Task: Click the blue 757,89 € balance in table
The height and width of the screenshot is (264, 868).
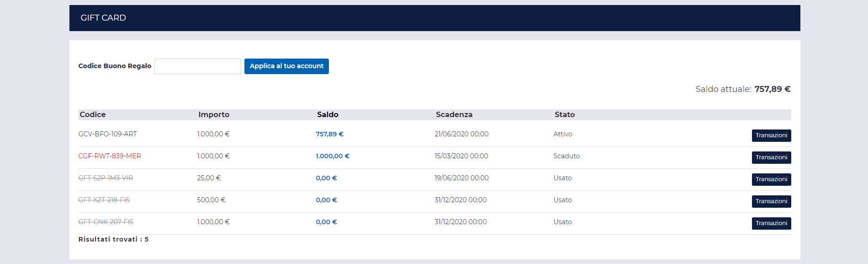Action: coord(329,134)
